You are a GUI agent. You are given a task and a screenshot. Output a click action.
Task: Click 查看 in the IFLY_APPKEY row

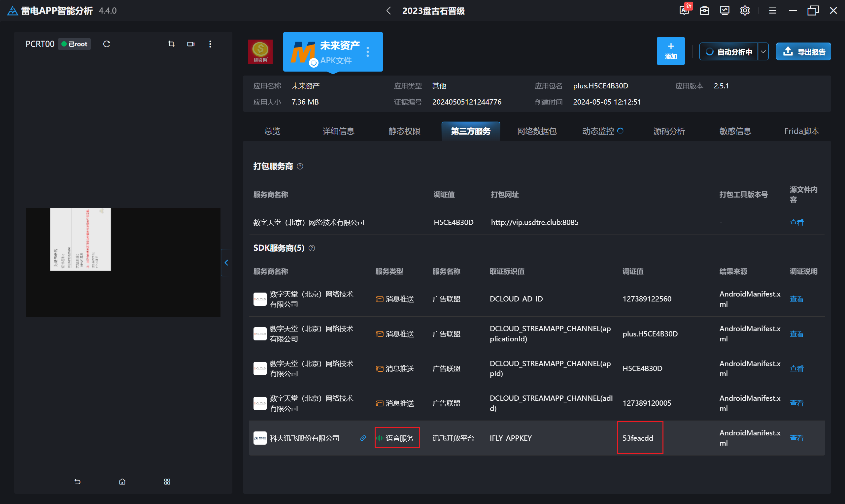coord(797,438)
